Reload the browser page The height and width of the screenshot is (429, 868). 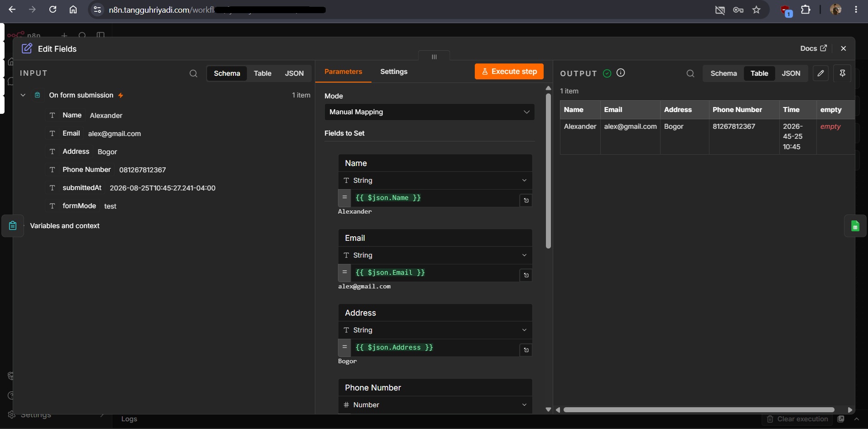click(53, 10)
